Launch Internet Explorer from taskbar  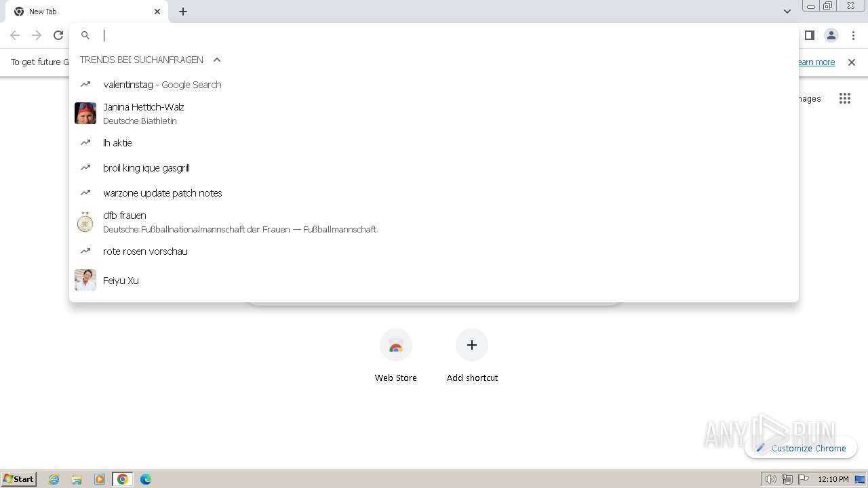(54, 479)
